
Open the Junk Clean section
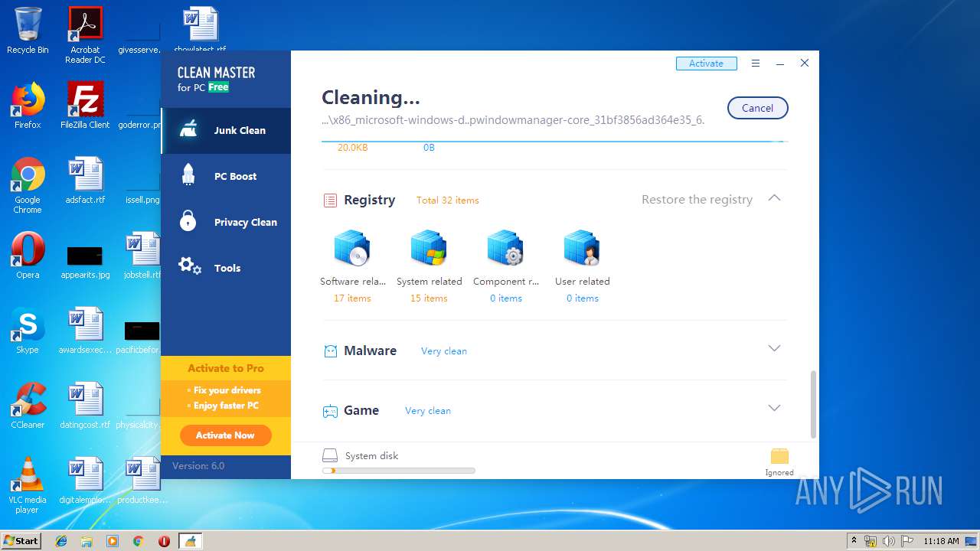[x=226, y=131]
